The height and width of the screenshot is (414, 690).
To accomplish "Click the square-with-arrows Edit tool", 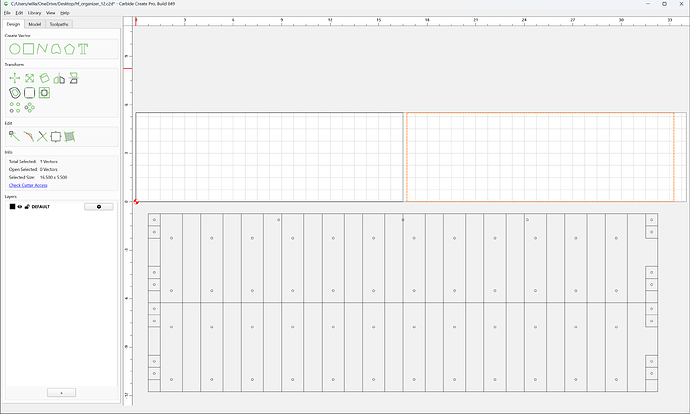I will 56,136.
